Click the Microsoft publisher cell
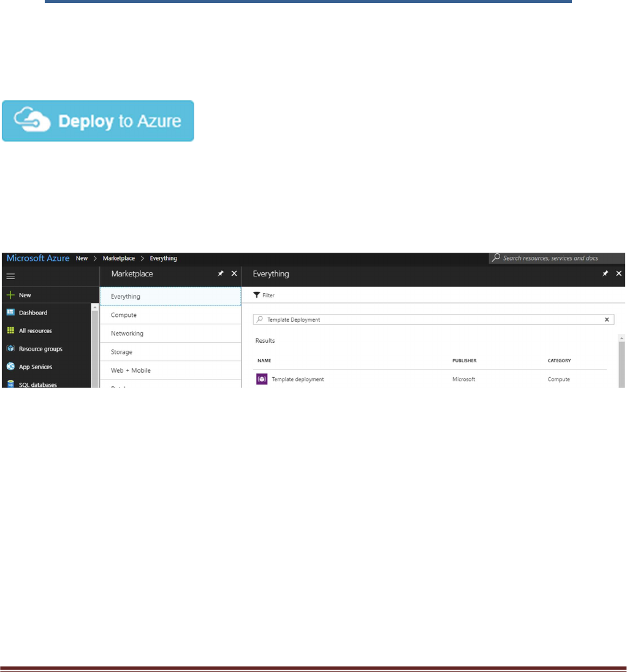Screen dimensions: 627x672 463,379
